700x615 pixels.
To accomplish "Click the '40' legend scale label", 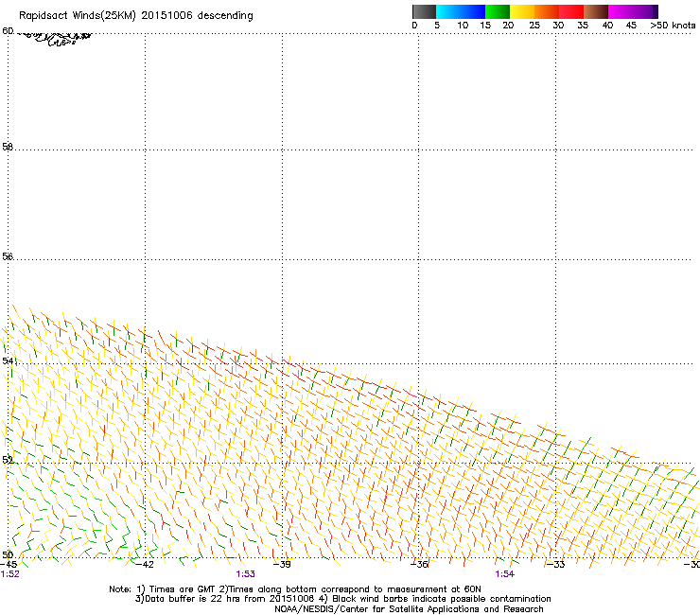I will (x=607, y=26).
